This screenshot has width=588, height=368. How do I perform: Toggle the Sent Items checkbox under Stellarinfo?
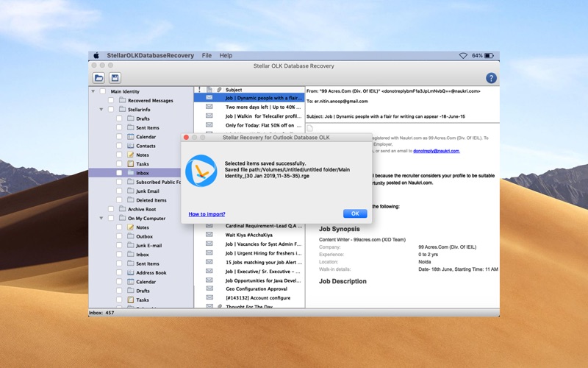[119, 127]
